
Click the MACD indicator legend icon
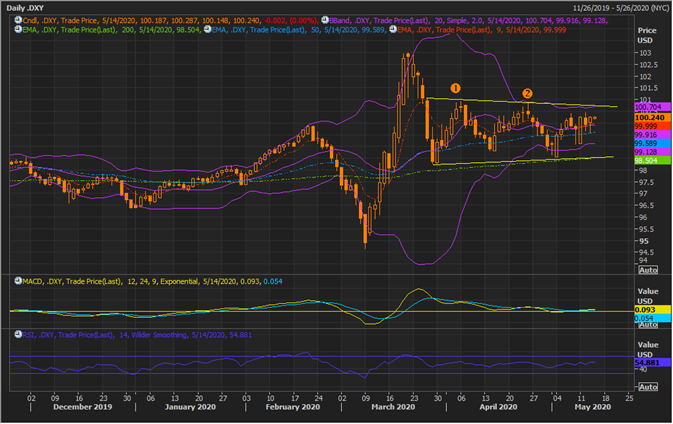tap(18, 281)
